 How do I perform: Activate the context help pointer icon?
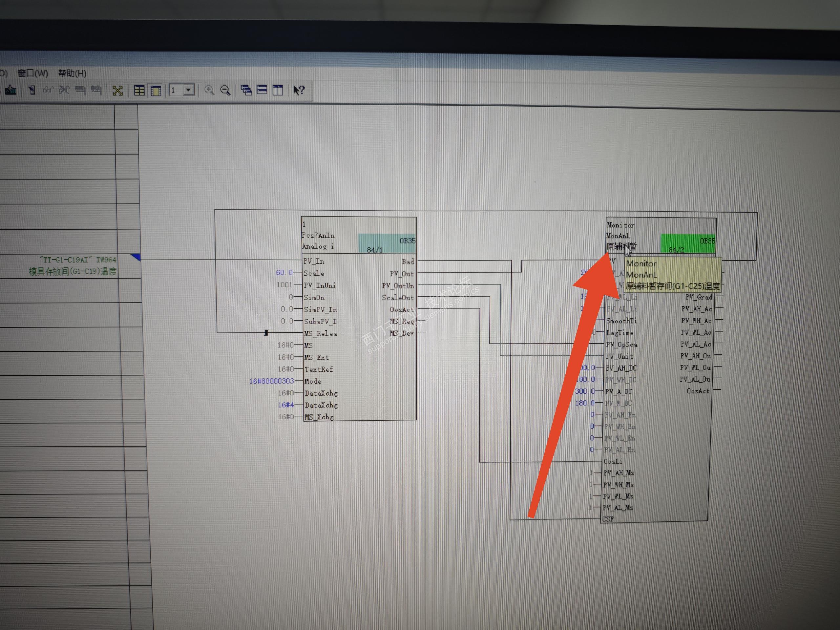(x=299, y=90)
